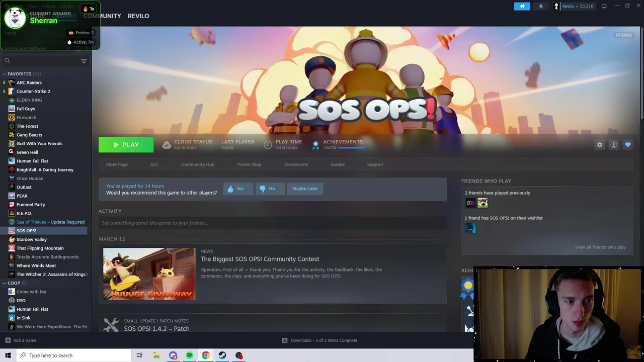
Task: Open the Points Shop tab
Action: (x=249, y=164)
